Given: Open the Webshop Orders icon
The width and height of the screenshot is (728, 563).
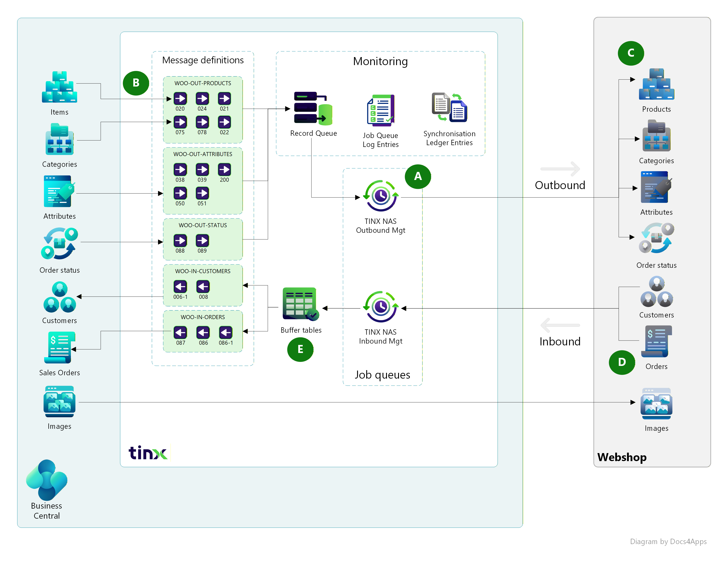Looking at the screenshot, I should (x=656, y=342).
